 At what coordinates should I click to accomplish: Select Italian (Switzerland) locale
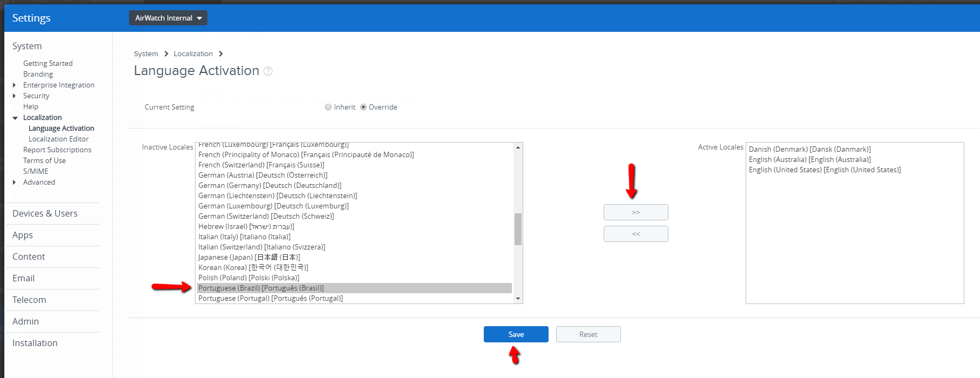coord(354,247)
